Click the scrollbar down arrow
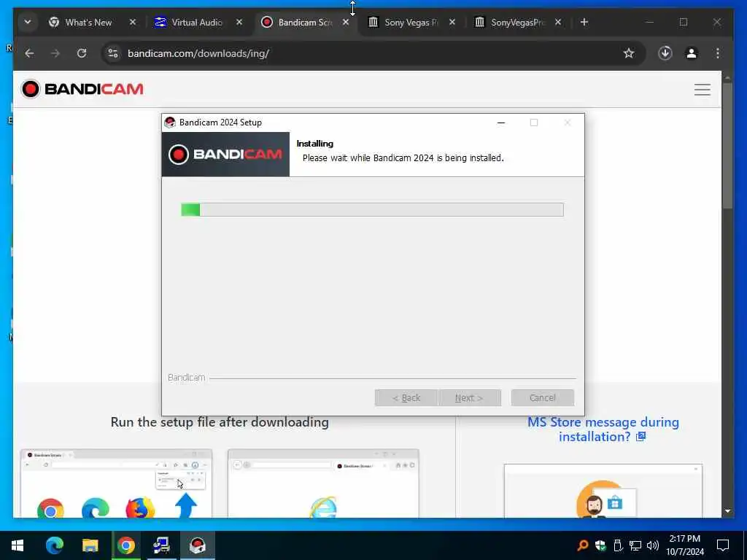747x560 pixels. 727,511
